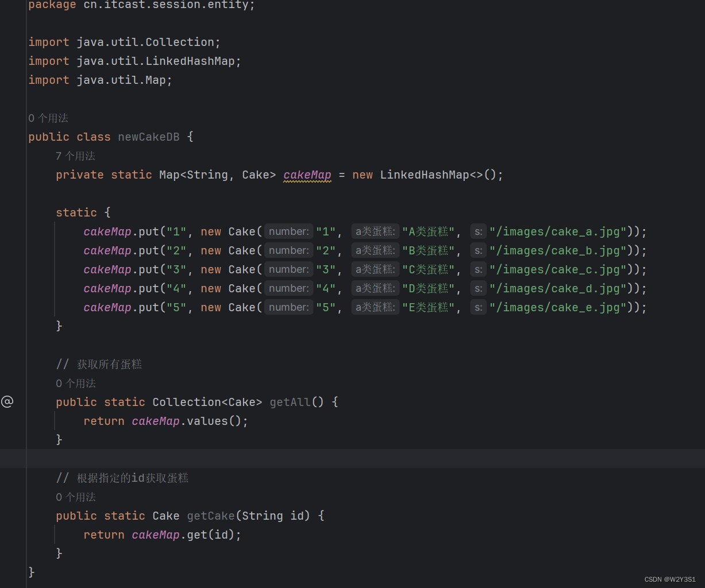Click the getAll method name
This screenshot has height=588, width=705.
tap(290, 402)
